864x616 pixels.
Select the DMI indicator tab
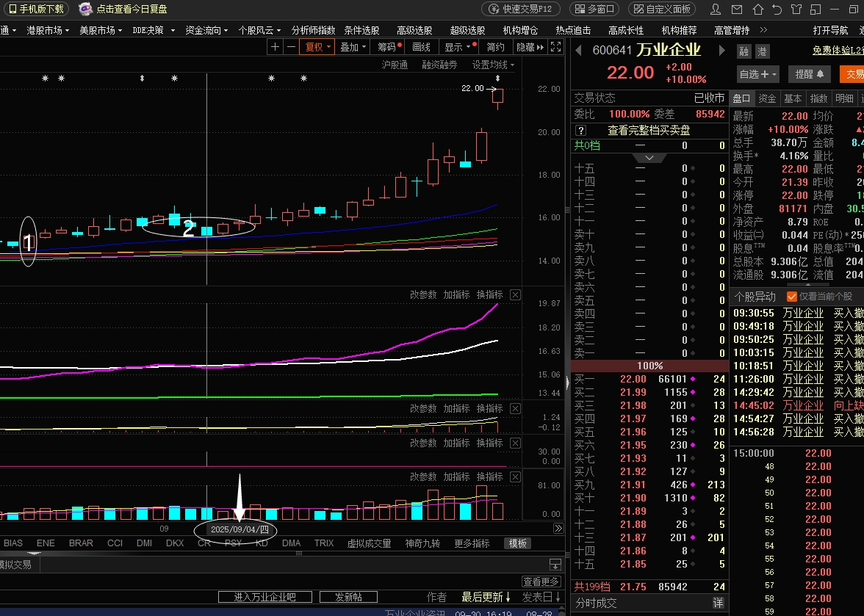click(144, 543)
